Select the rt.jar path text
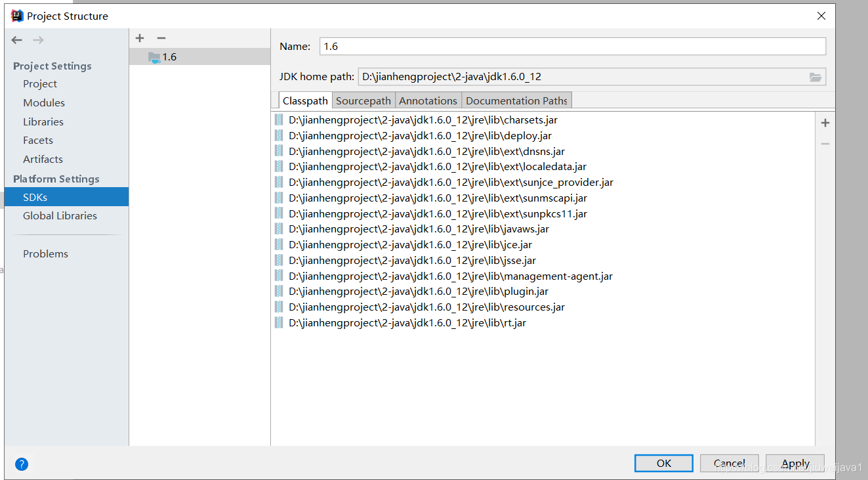This screenshot has width=868, height=480. point(407,323)
